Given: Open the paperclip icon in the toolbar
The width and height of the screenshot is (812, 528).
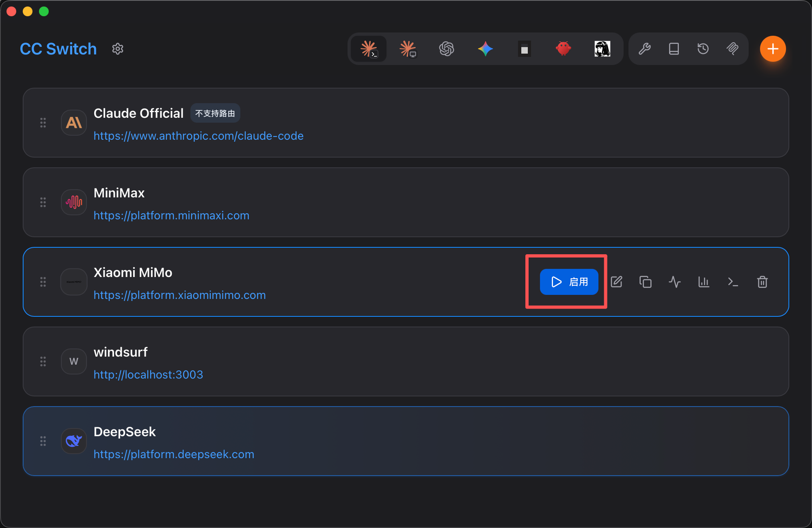Looking at the screenshot, I should [732, 49].
